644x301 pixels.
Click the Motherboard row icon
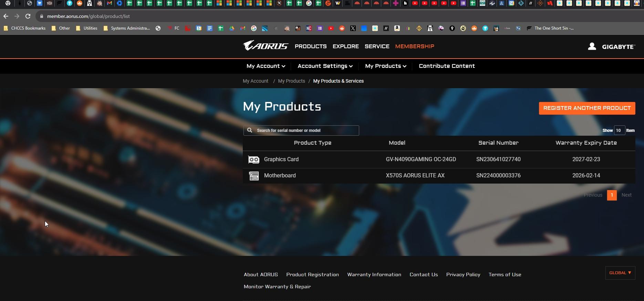coord(254,176)
